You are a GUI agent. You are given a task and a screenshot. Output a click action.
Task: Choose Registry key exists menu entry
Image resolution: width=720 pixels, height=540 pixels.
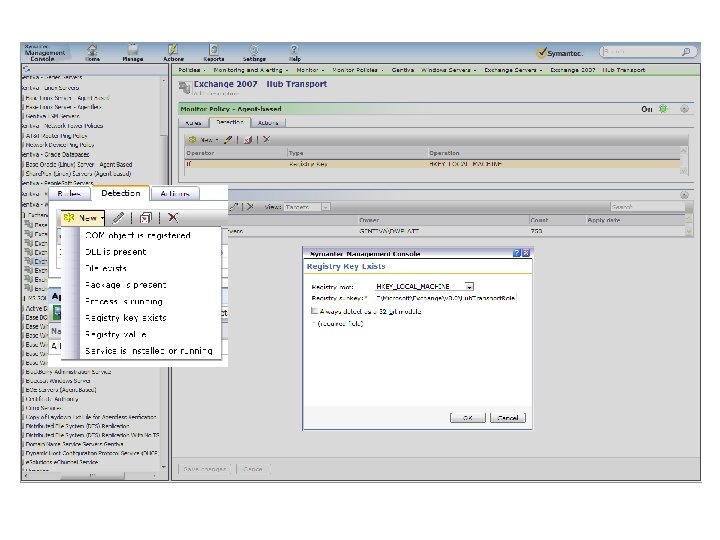(126, 318)
